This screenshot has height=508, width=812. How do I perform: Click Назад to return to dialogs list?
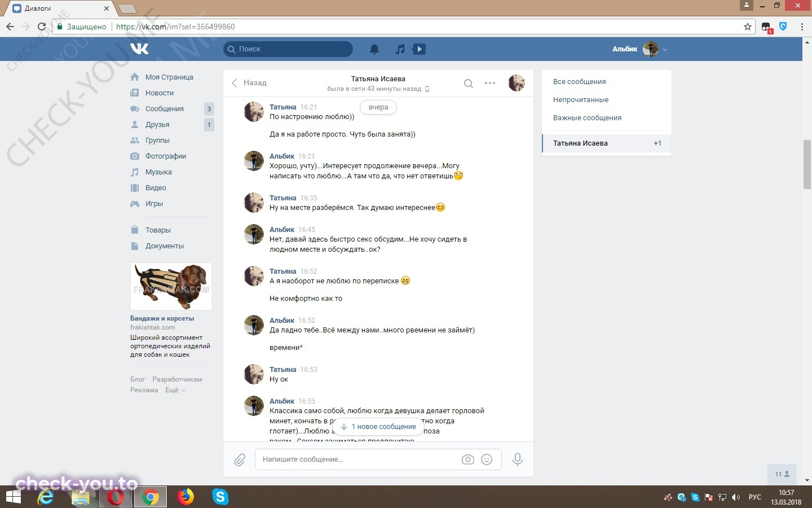pos(249,82)
